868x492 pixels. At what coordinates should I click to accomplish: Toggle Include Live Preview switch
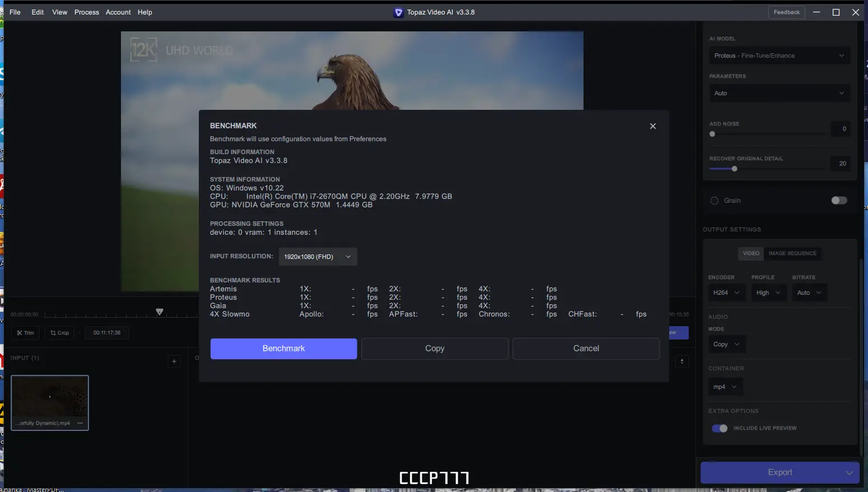[720, 428]
